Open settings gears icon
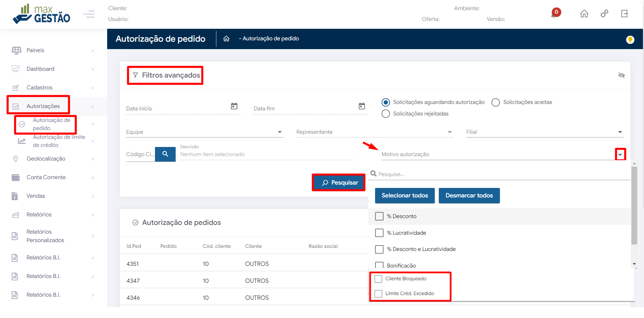The image size is (644, 318). [604, 14]
